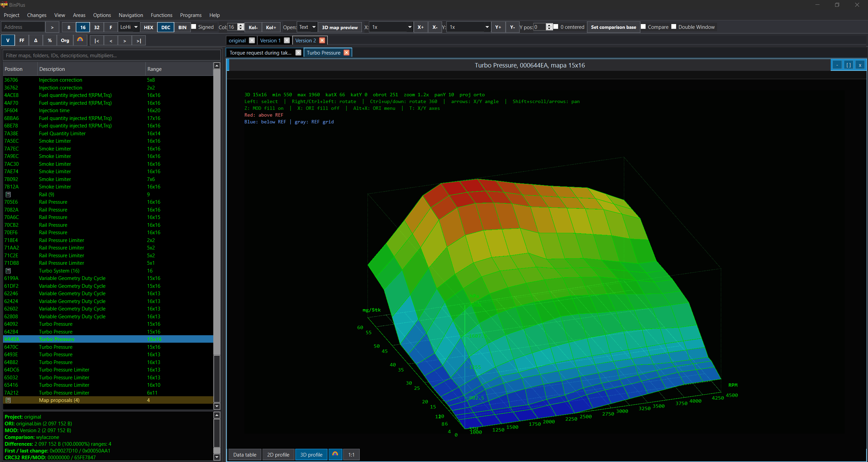
Task: Set 32-bit data width
Action: [97, 27]
